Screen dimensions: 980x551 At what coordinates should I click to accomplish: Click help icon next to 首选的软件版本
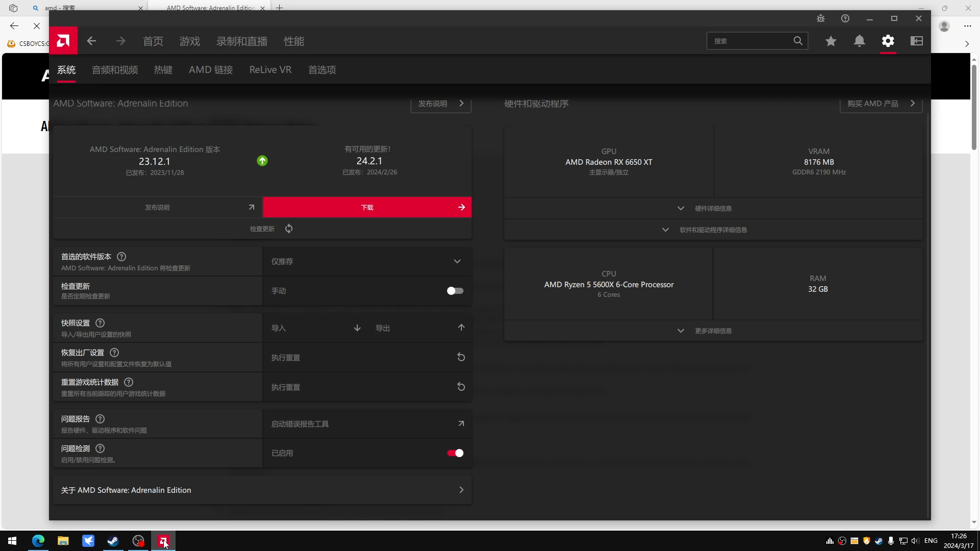[x=121, y=257]
